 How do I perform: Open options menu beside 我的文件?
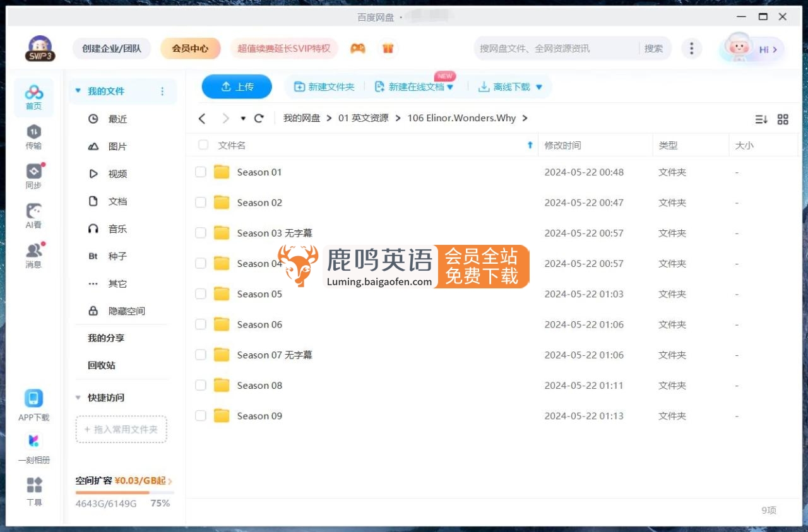click(x=163, y=91)
